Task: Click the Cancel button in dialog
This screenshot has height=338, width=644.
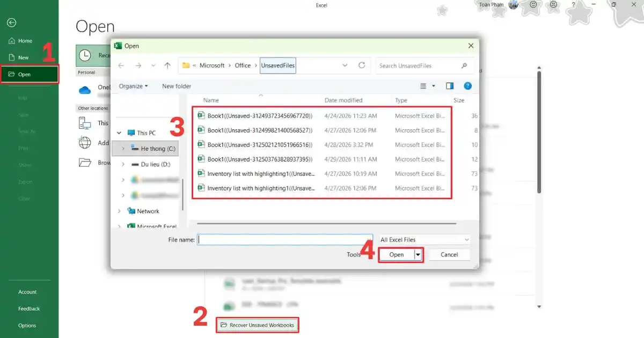Action: 450,255
